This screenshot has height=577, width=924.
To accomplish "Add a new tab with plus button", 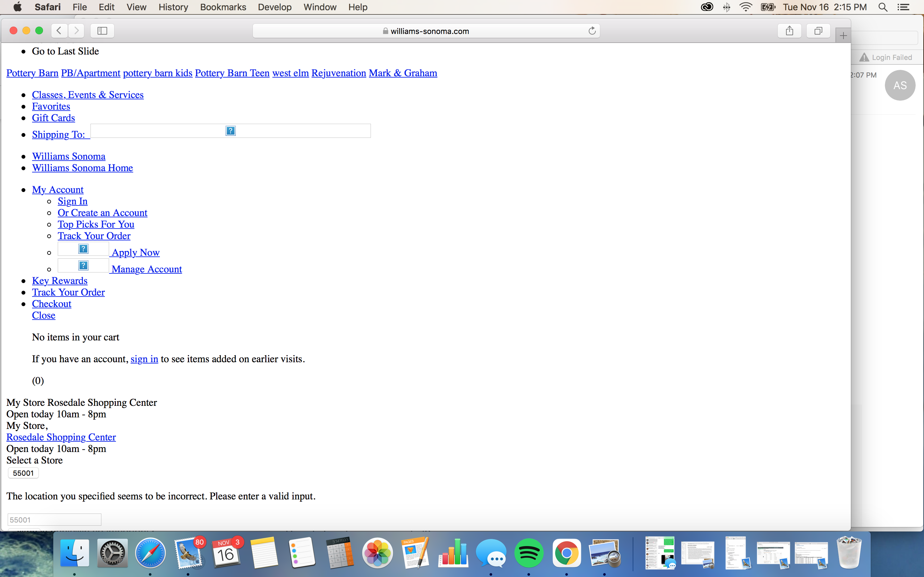I will point(843,36).
